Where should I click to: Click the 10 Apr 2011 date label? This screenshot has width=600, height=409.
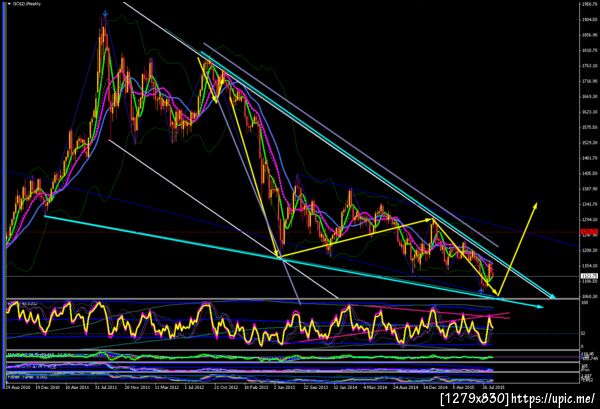coord(78,387)
